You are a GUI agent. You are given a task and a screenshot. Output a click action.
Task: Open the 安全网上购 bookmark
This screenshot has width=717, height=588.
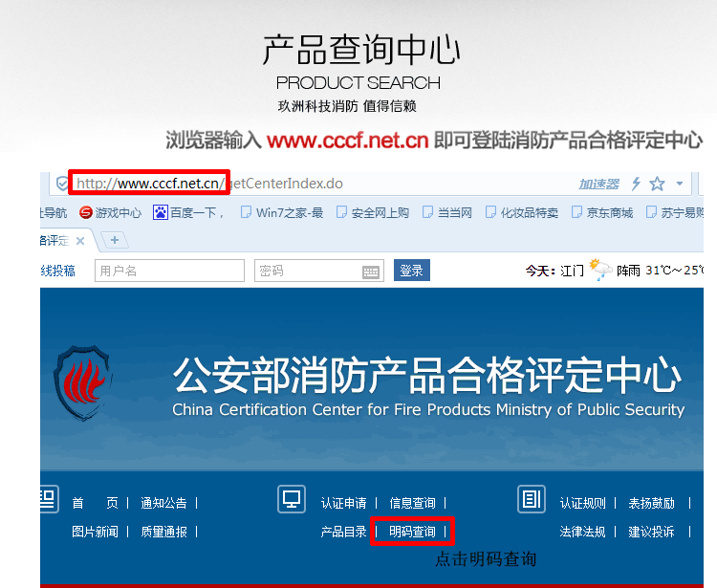click(x=373, y=212)
